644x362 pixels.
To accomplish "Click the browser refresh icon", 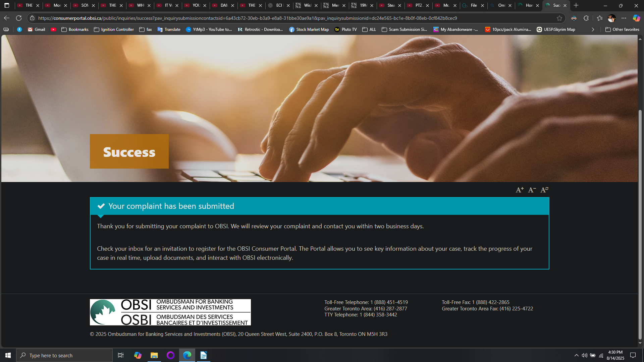I will pyautogui.click(x=19, y=18).
